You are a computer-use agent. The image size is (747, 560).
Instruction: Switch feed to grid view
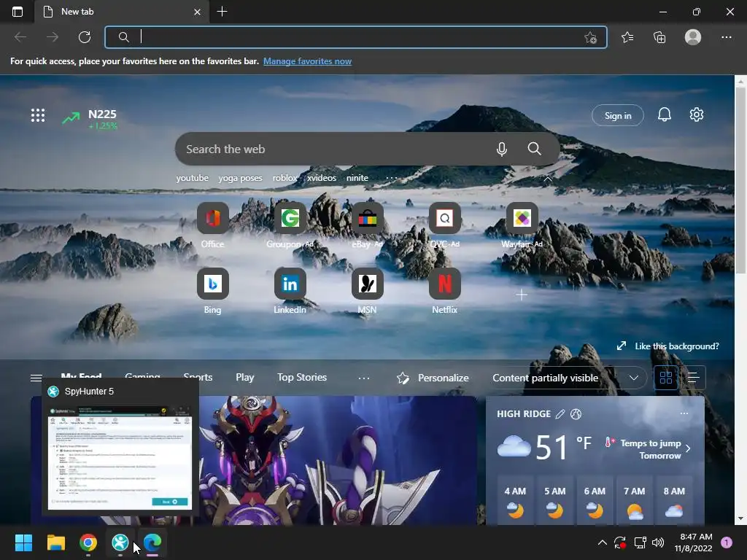click(x=665, y=378)
